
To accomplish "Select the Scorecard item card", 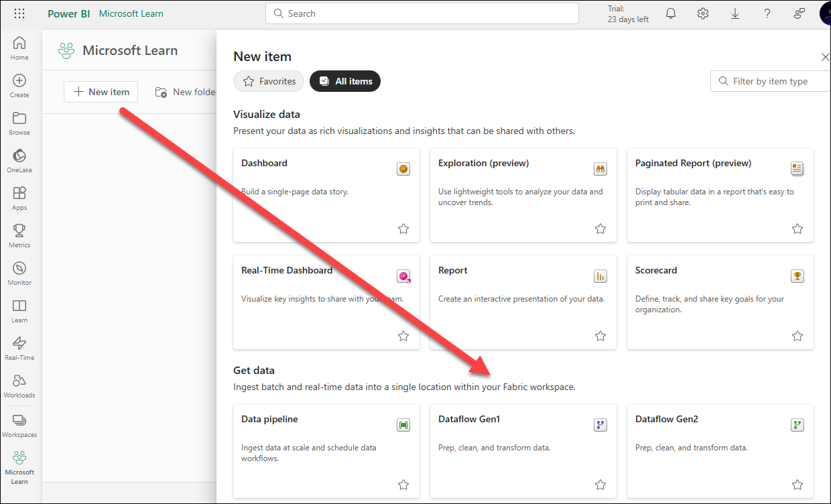I will 720,302.
